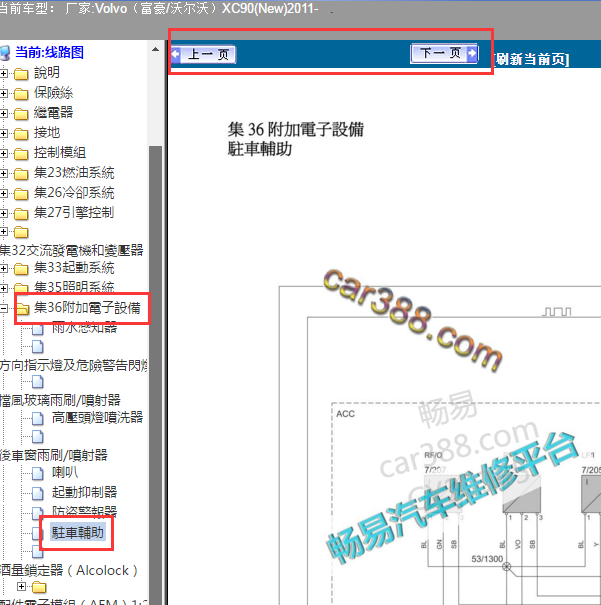Click the 集23燃油系統 folder icon
This screenshot has width=601, height=605.
21,174
